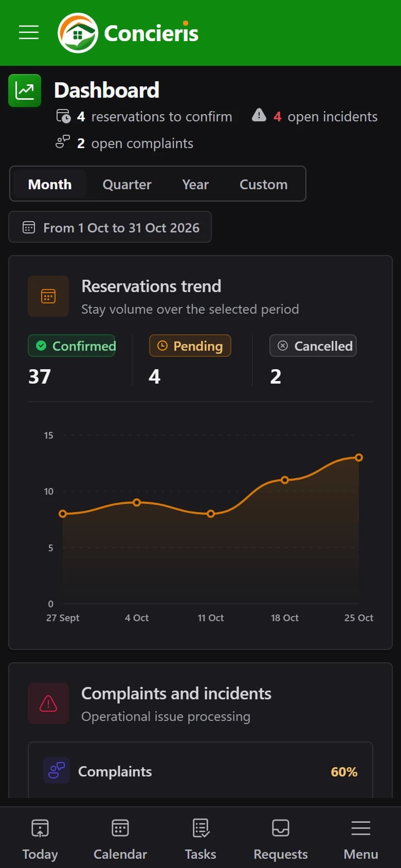Click the 11 Oct chart data point

click(211, 514)
